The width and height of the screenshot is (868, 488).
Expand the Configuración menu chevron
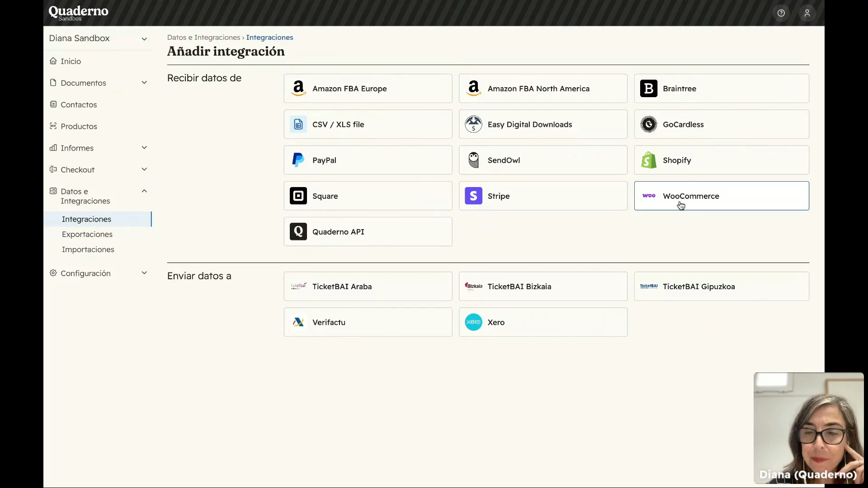pos(144,273)
